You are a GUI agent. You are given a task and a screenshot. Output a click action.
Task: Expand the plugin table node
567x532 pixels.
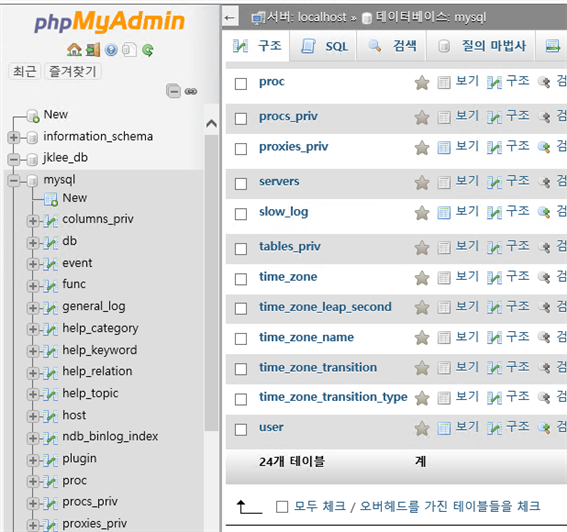click(x=33, y=460)
